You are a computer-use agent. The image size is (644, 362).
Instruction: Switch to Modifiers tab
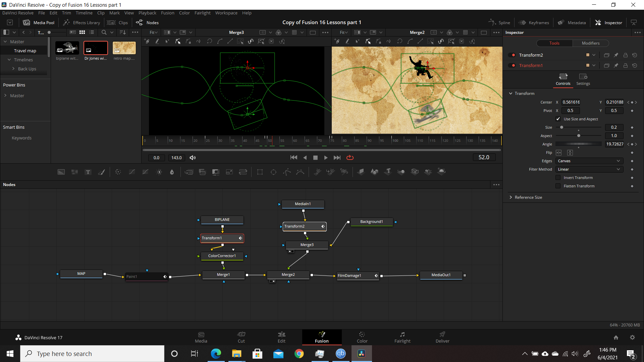click(590, 43)
